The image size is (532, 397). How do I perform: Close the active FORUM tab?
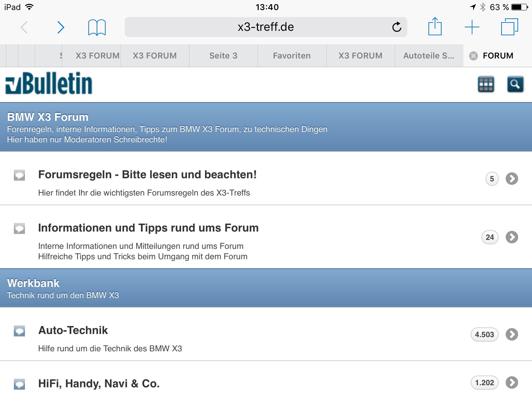(x=473, y=56)
